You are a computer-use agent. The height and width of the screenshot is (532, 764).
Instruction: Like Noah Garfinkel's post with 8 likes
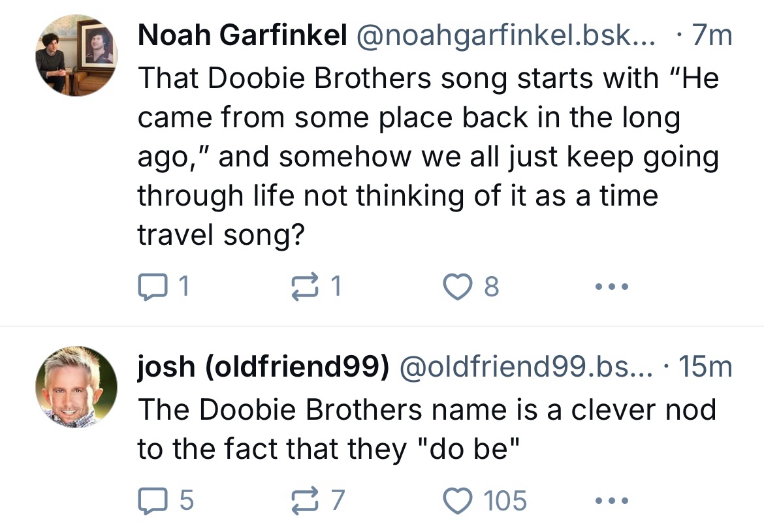[x=456, y=287]
